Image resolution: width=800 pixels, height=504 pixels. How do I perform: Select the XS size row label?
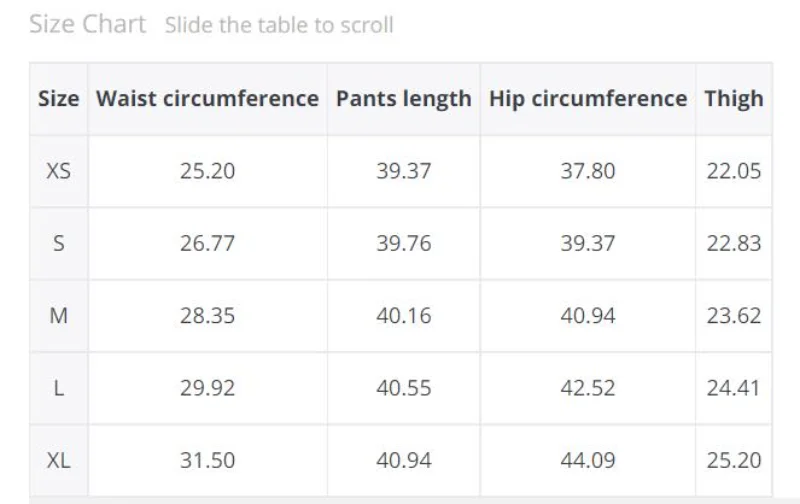58,171
